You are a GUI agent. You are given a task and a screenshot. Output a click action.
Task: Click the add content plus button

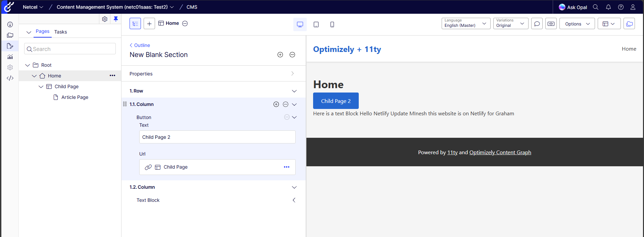149,23
